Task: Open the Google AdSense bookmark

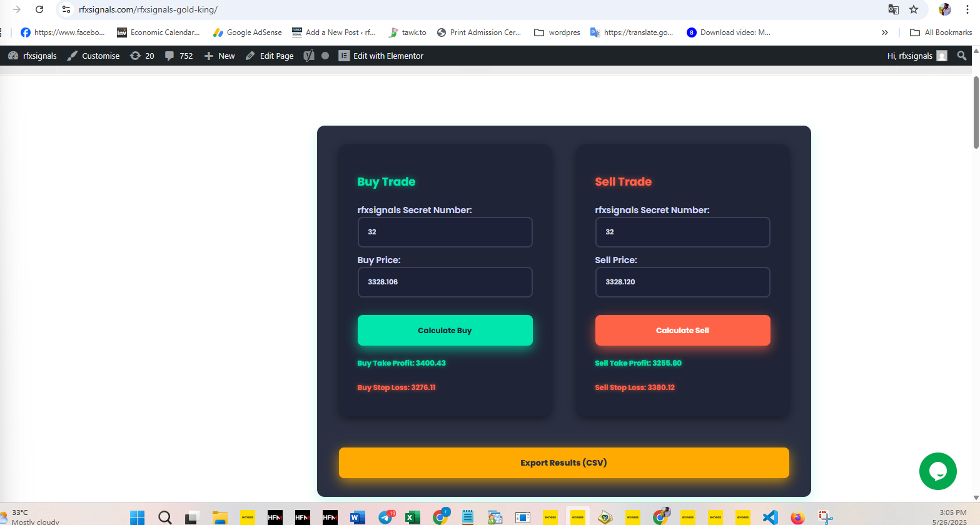Action: [248, 32]
